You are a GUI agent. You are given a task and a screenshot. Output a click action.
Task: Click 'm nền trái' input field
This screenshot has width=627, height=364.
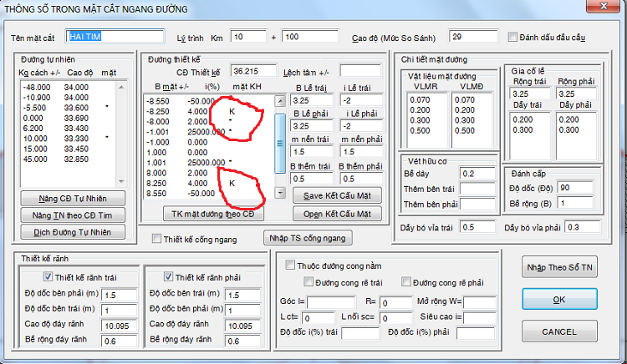pyautogui.click(x=312, y=152)
